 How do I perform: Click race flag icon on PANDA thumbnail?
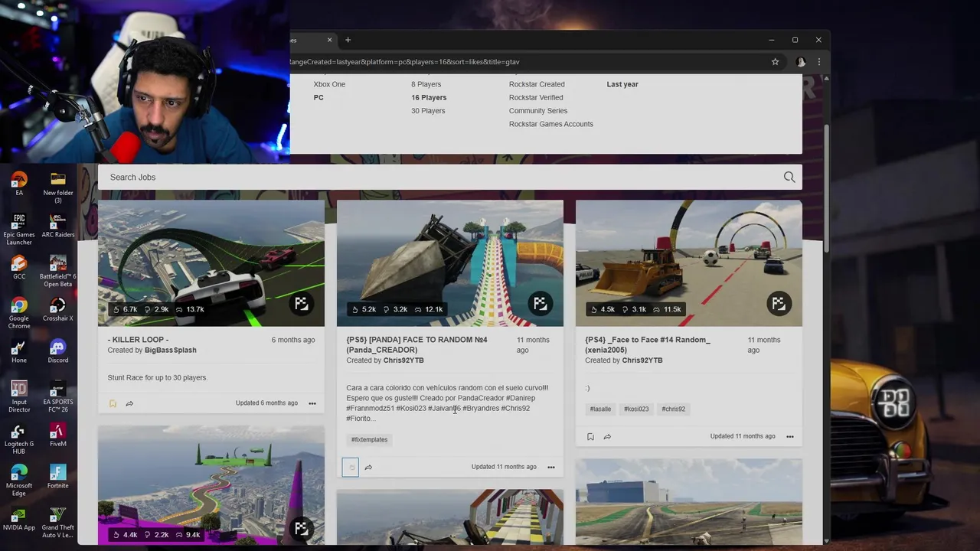point(541,304)
